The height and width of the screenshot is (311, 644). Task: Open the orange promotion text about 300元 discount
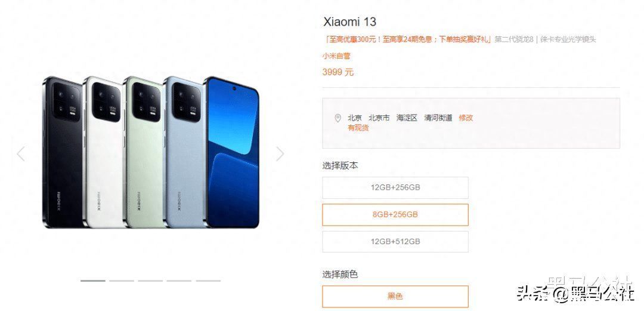pyautogui.click(x=407, y=39)
